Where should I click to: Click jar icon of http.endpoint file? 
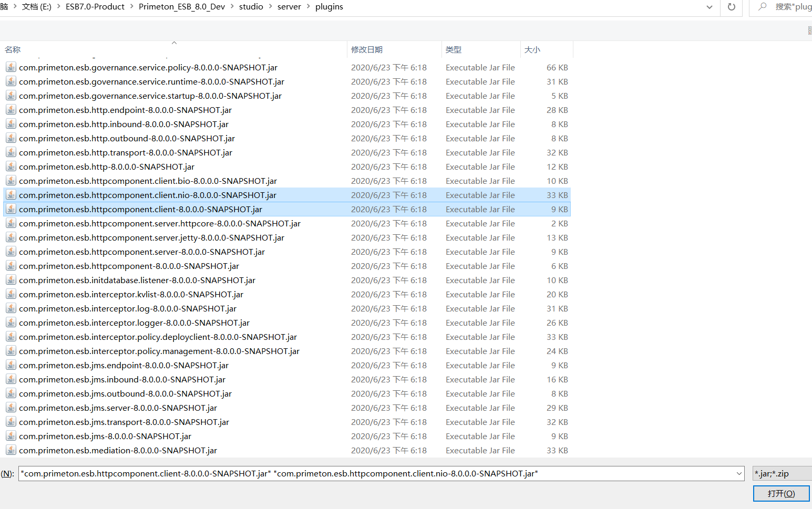tap(11, 110)
